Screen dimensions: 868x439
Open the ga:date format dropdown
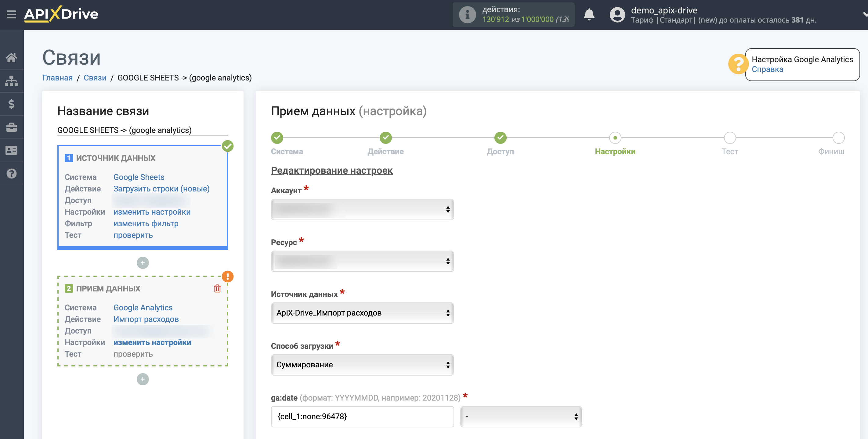[x=521, y=417]
